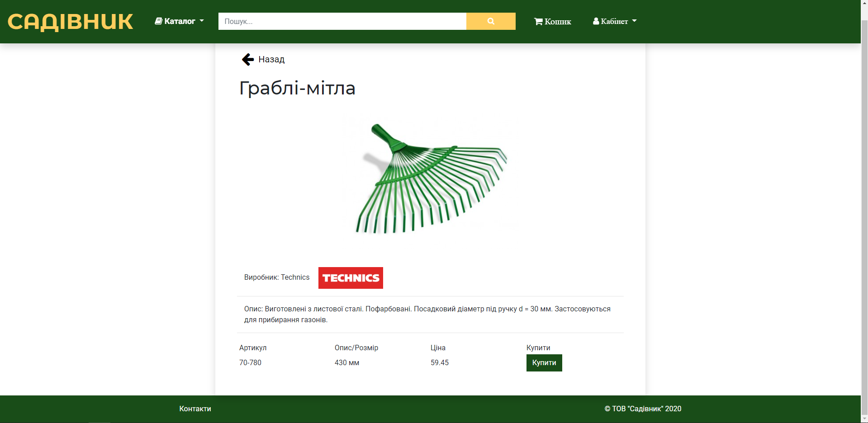Image resolution: width=868 pixels, height=423 pixels.
Task: Click the scrollbar up arrow
Action: [864, 4]
